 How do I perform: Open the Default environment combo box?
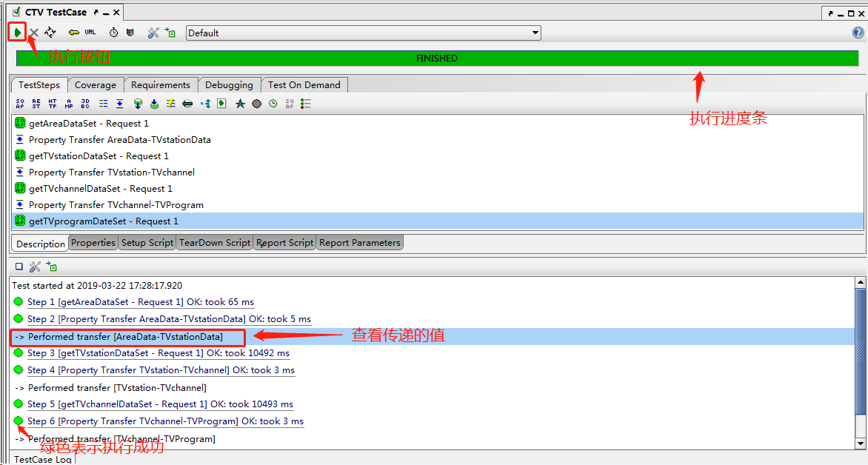pyautogui.click(x=363, y=33)
